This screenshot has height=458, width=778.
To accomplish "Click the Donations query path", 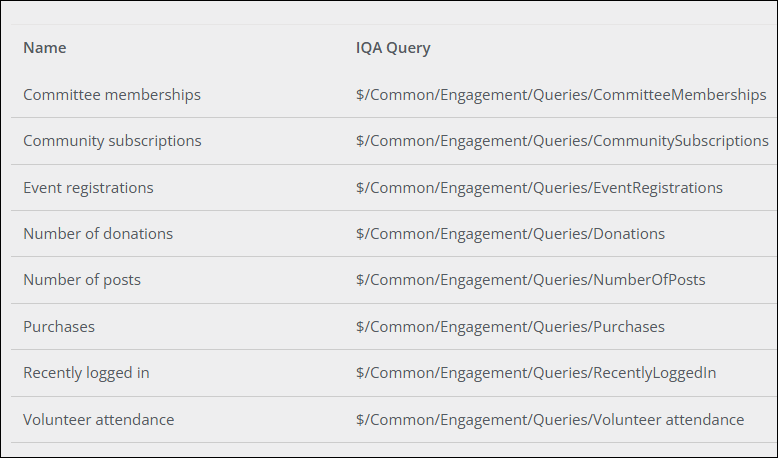I will pyautogui.click(x=510, y=234).
